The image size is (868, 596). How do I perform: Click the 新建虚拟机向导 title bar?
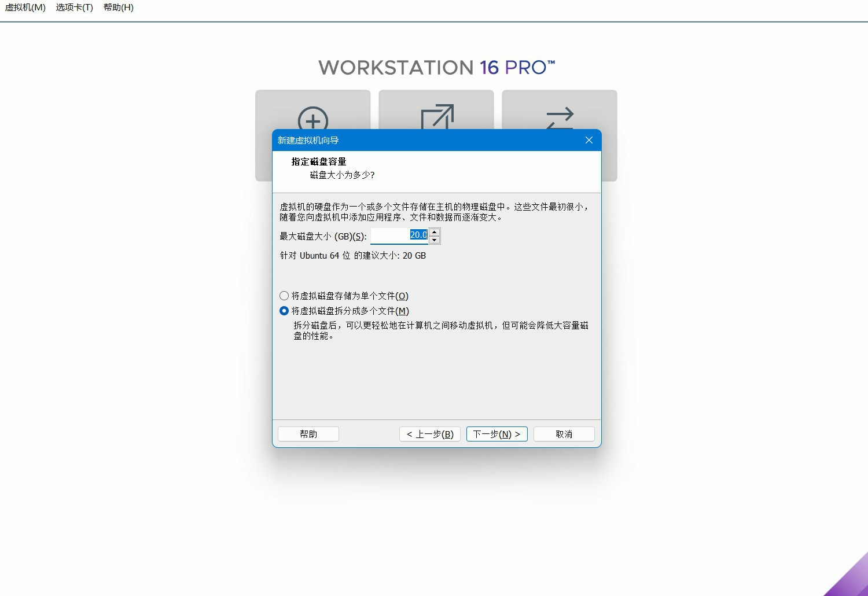(428, 140)
